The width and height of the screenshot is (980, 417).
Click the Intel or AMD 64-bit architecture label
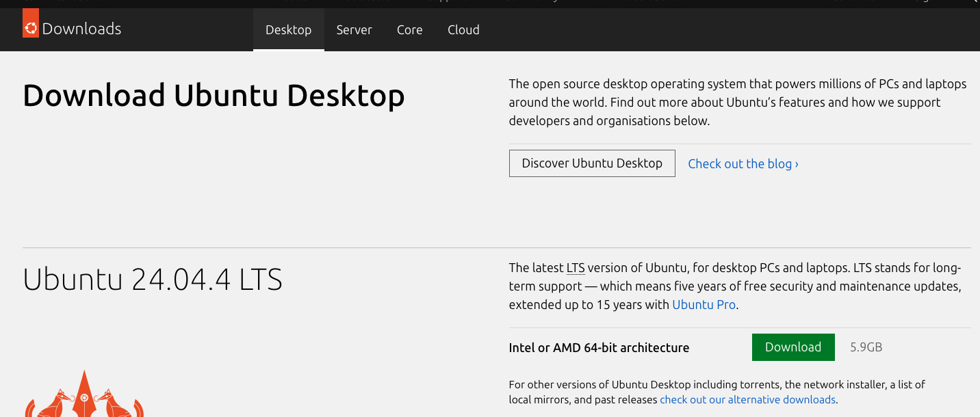pos(599,348)
